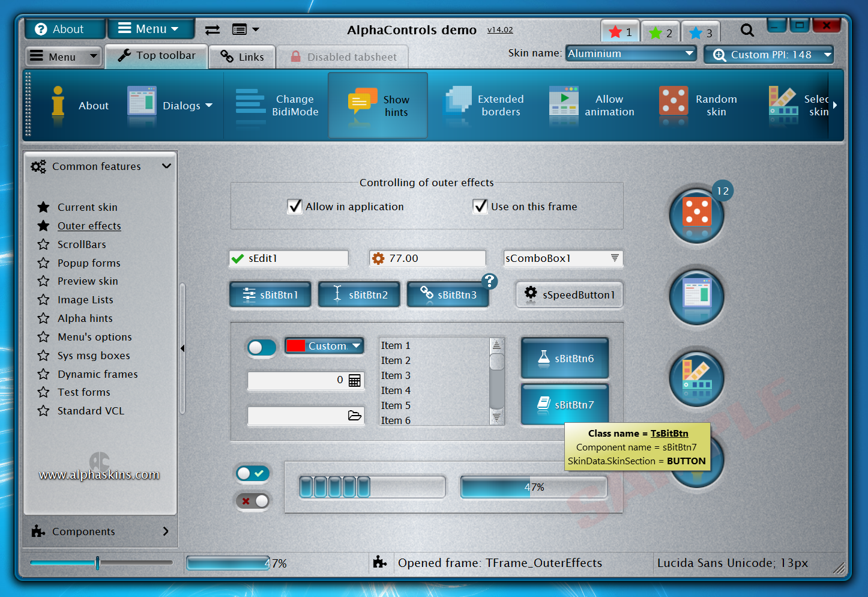The height and width of the screenshot is (597, 868).
Task: Click the slider thumb in the status bar
Action: coord(97,563)
